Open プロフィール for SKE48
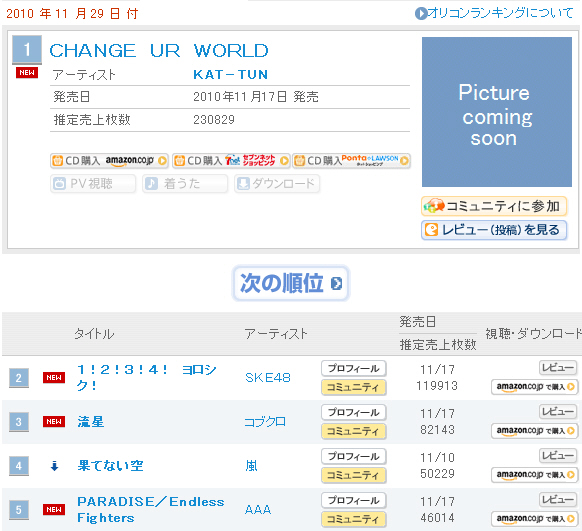 tap(354, 368)
